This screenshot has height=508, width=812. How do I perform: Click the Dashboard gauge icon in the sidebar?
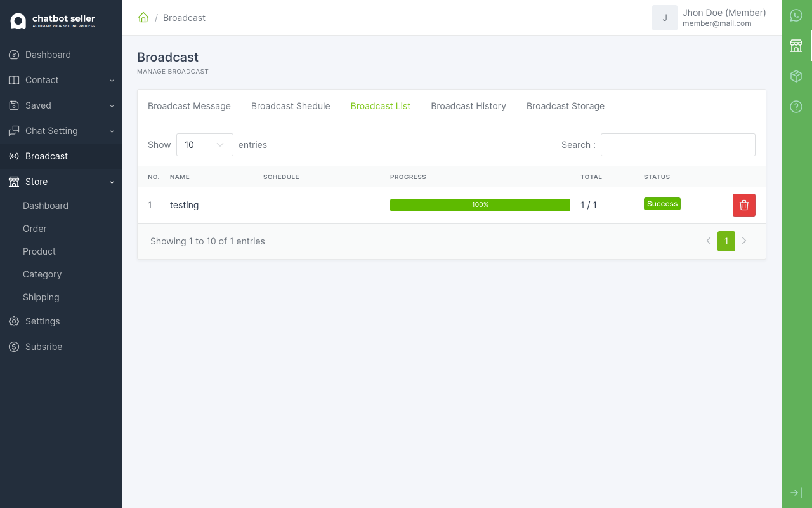(14, 55)
